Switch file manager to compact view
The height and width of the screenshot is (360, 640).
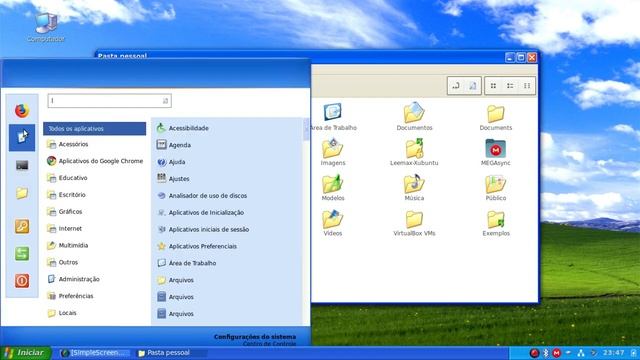[x=527, y=86]
